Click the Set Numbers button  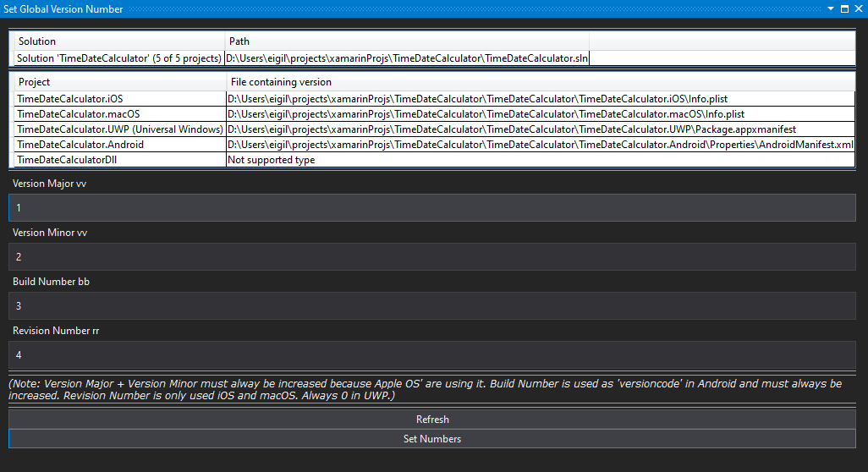coord(431,439)
